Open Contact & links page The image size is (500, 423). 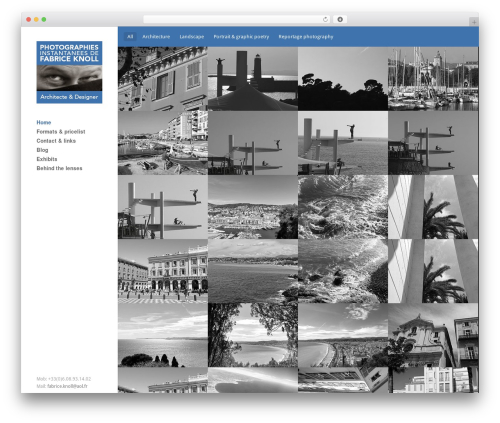(56, 141)
